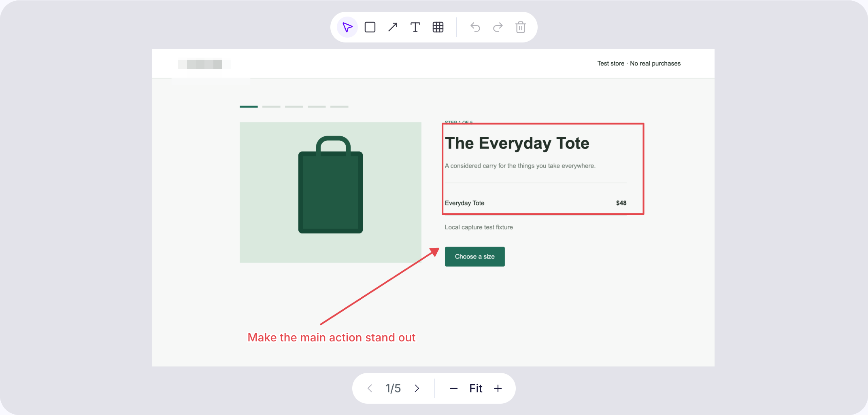
Task: Undo the last annotation
Action: point(475,27)
